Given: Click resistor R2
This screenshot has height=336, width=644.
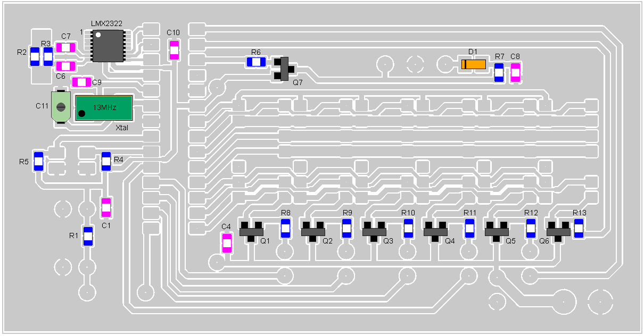Looking at the screenshot, I should tap(35, 57).
